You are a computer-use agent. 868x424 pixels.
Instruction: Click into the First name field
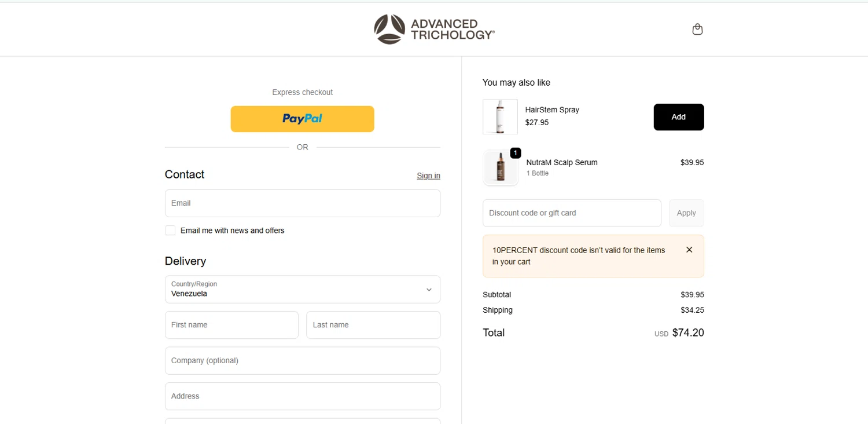coord(231,325)
